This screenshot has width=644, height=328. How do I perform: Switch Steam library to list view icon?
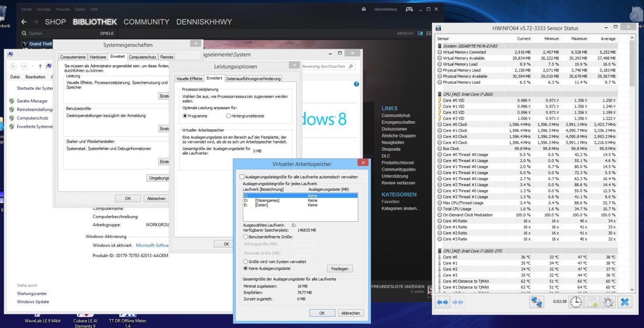[429, 33]
